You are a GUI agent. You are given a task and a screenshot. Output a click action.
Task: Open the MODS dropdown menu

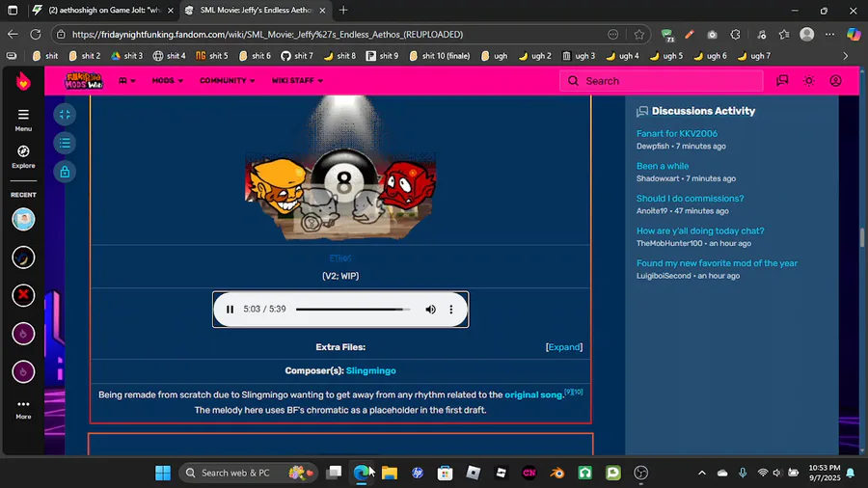point(167,81)
